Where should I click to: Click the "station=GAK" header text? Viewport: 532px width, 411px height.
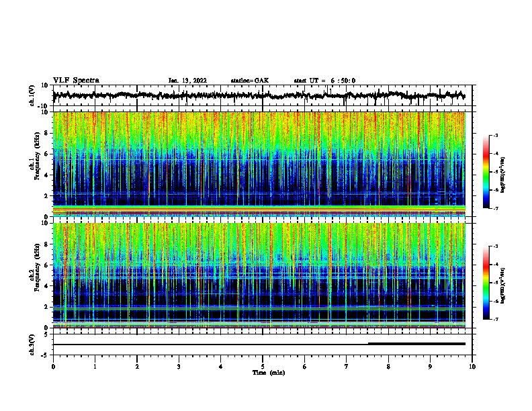point(250,81)
